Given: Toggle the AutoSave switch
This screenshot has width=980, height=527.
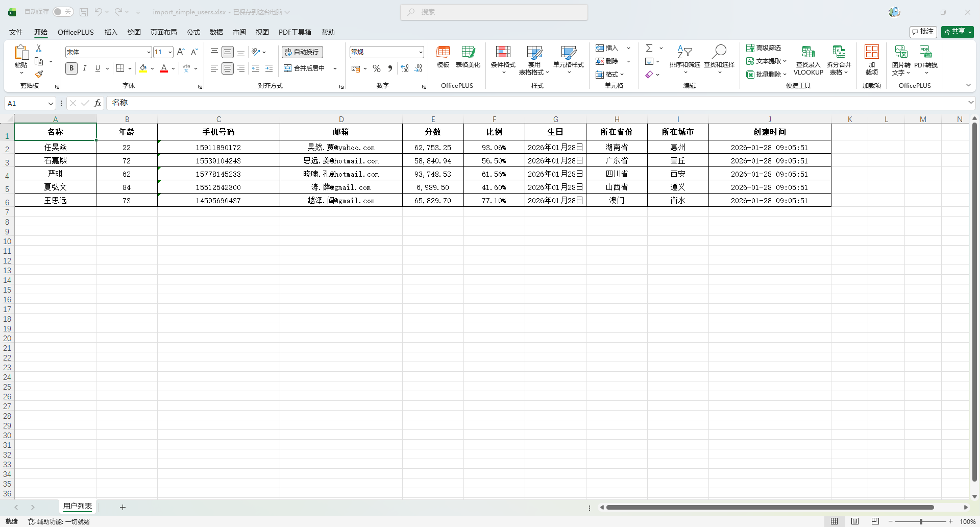Looking at the screenshot, I should (x=63, y=12).
